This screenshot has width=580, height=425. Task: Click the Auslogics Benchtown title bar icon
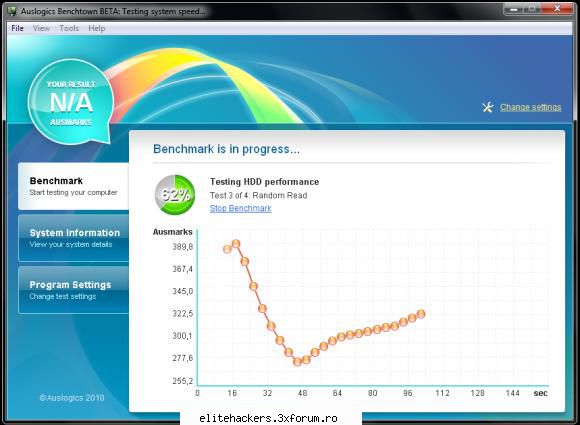coord(12,11)
